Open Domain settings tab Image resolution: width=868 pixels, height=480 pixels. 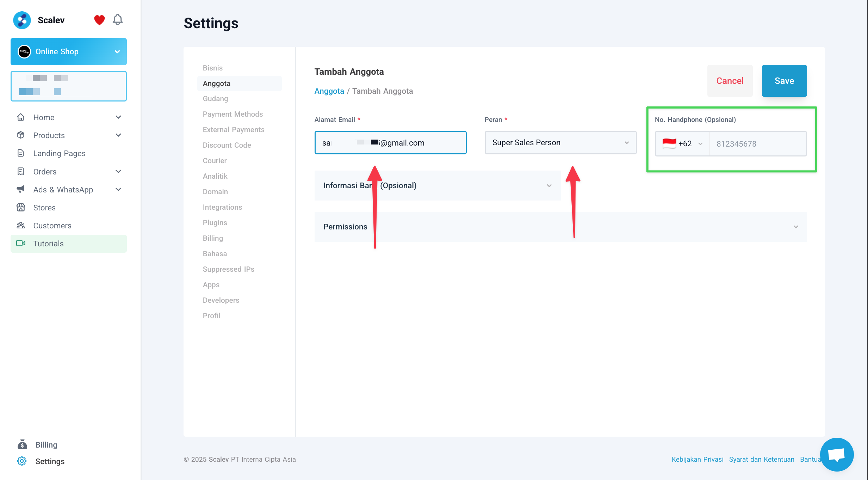(x=215, y=192)
